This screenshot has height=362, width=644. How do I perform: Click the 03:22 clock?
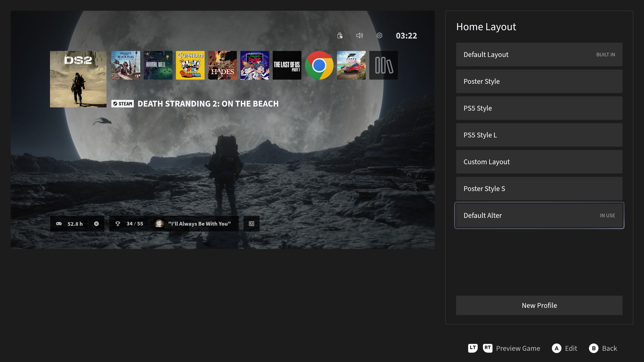[407, 36]
